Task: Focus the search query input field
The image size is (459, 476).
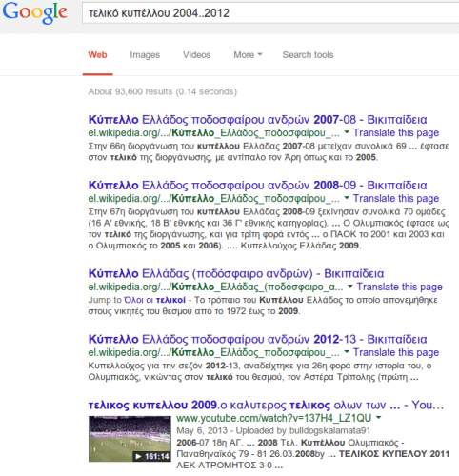Action: (x=270, y=13)
